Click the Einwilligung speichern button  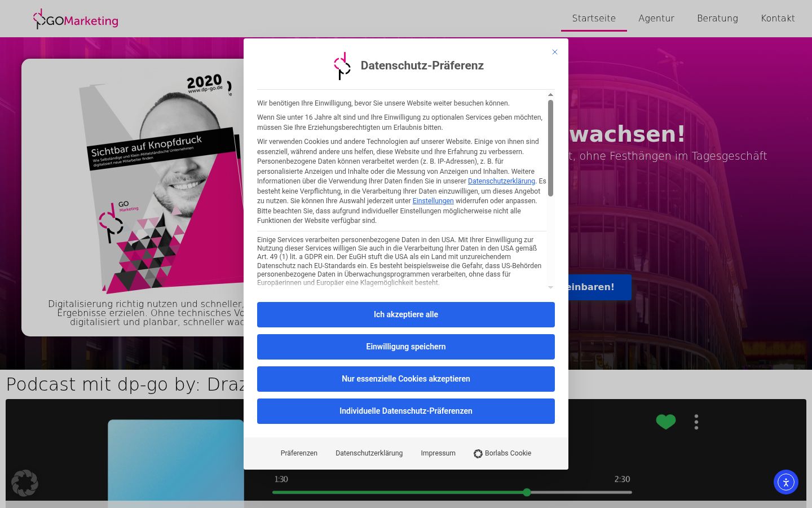[406, 347]
